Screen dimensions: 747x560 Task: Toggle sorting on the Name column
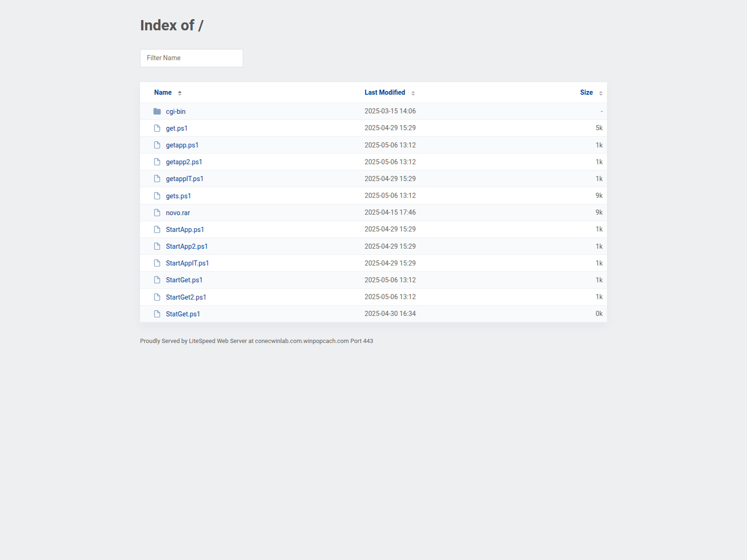162,92
